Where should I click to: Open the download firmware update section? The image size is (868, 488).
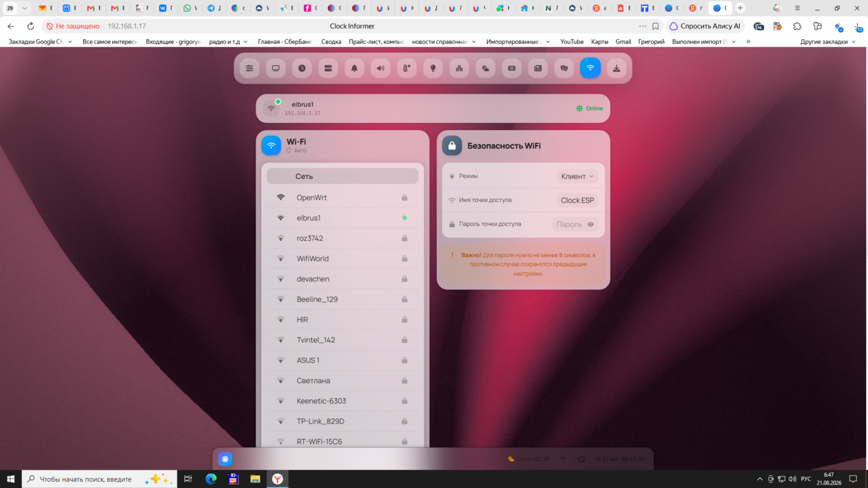click(616, 68)
